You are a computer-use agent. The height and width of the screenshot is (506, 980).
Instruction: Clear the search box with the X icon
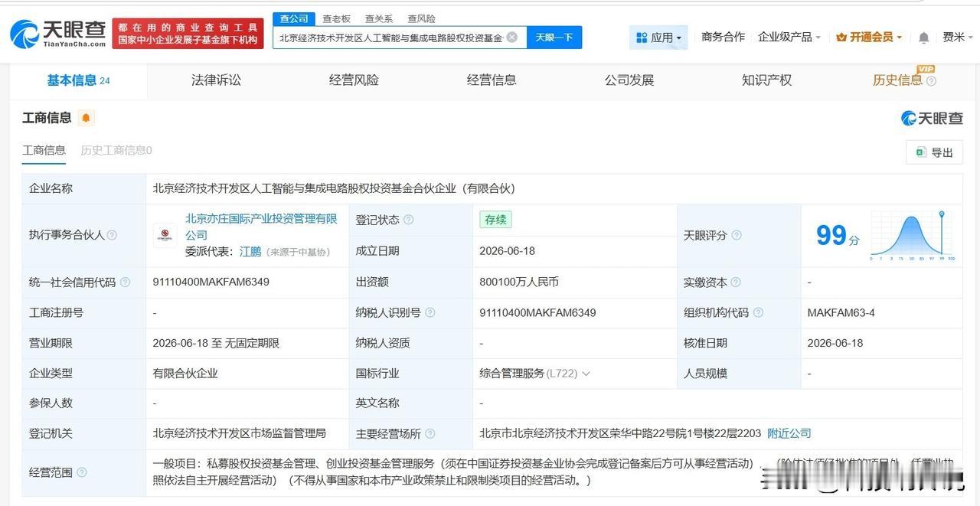pos(512,37)
